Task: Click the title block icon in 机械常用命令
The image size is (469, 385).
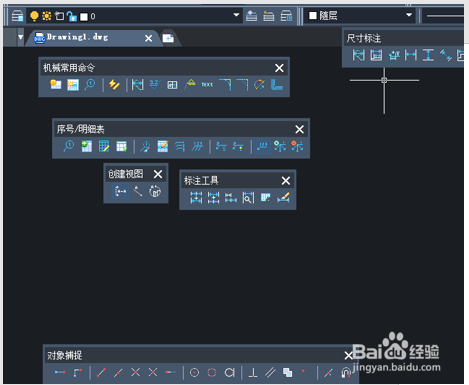Action: point(73,85)
